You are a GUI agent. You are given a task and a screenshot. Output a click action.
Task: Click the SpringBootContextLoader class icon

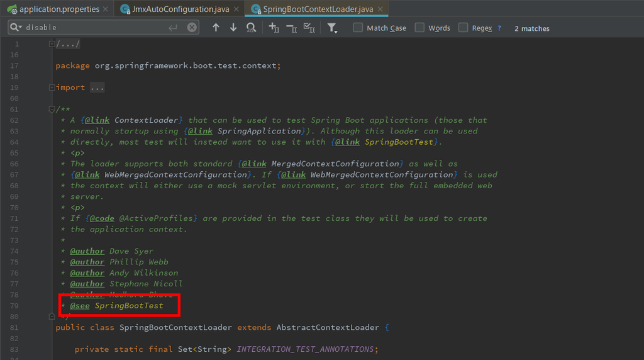point(256,9)
